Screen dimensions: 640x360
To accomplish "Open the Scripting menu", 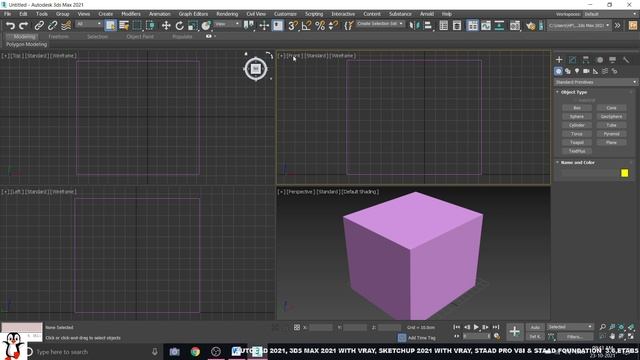I will pyautogui.click(x=314, y=14).
